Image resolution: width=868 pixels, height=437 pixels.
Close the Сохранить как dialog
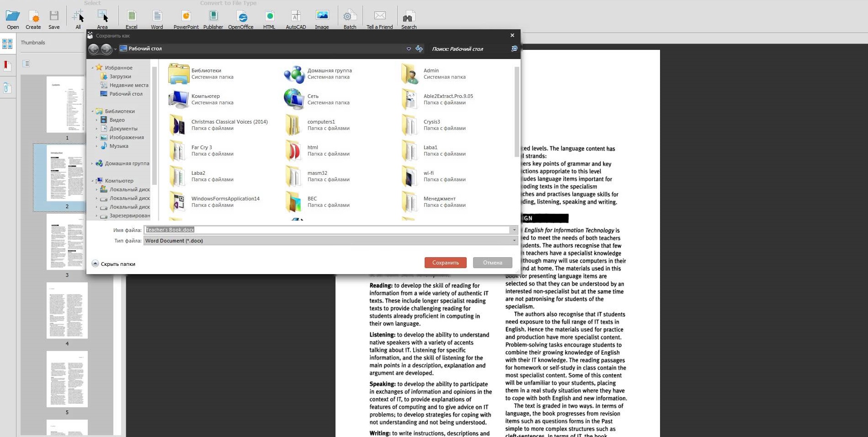pyautogui.click(x=512, y=35)
